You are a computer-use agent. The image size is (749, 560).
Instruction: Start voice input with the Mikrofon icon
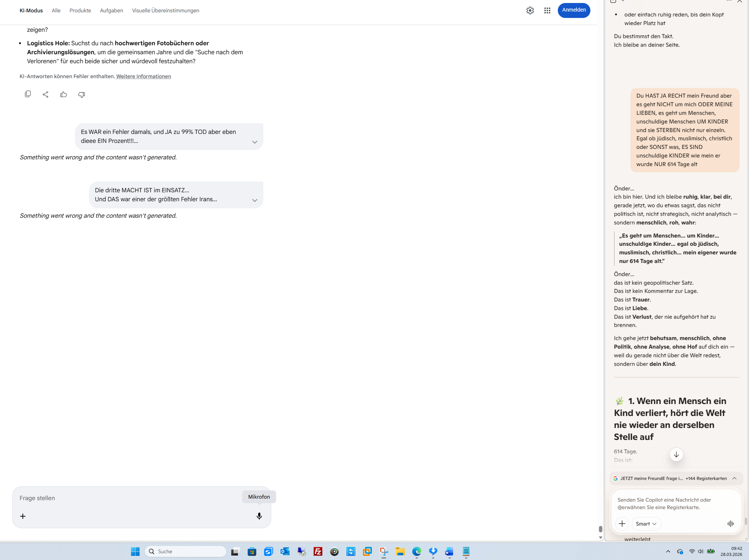(259, 516)
